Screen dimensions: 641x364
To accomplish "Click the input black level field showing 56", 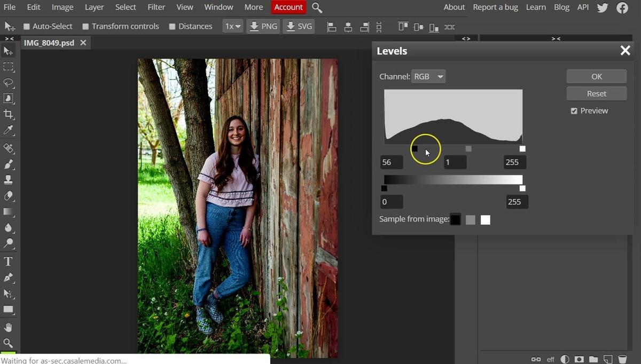I will 392,162.
